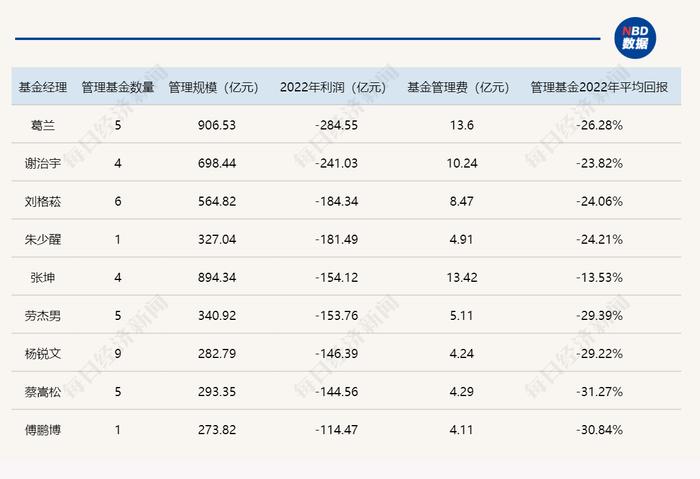Screen dimensions: 700x479
Task: Click average return -30.84%
Action: pos(599,430)
